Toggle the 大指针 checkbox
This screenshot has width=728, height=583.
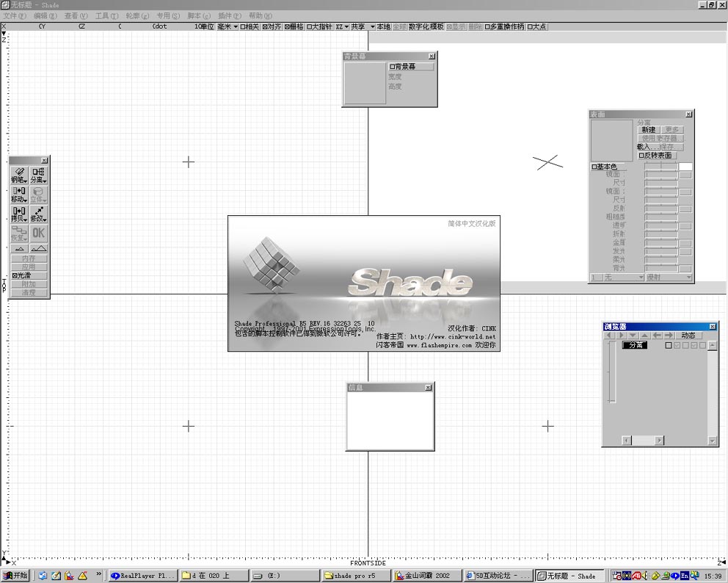(x=319, y=27)
